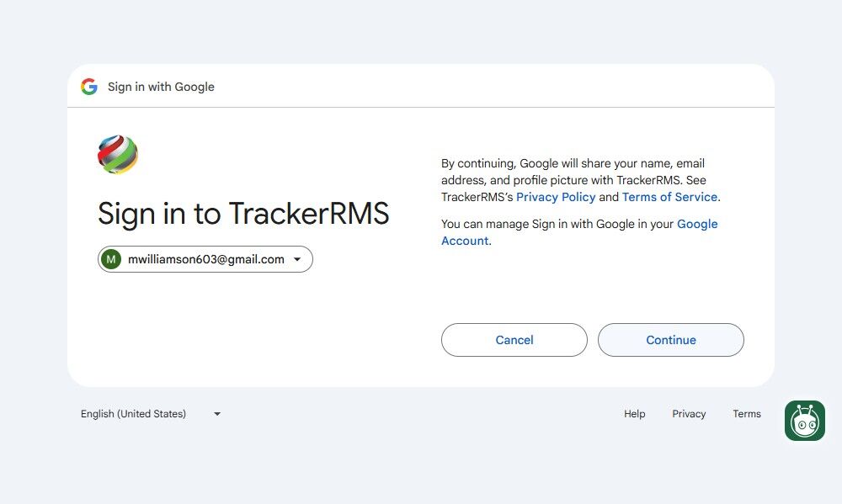Click the TrackerRMS globe logo
This screenshot has width=842, height=504.
[118, 154]
